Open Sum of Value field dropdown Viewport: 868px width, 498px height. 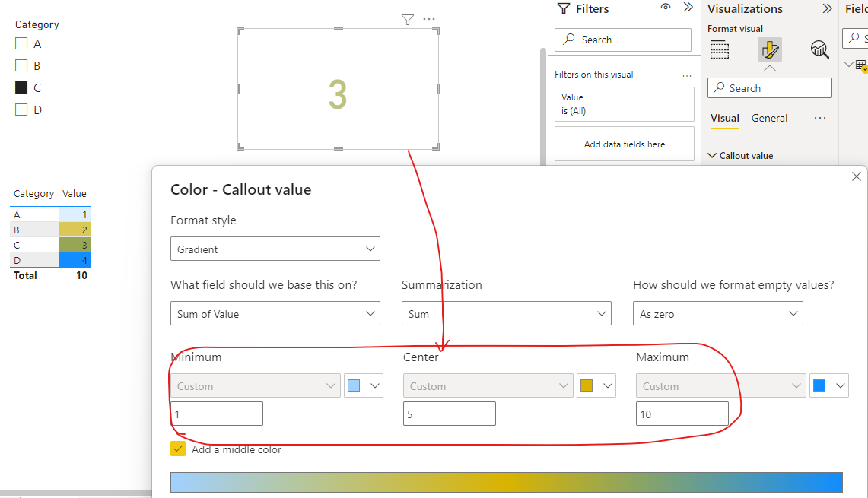point(275,313)
